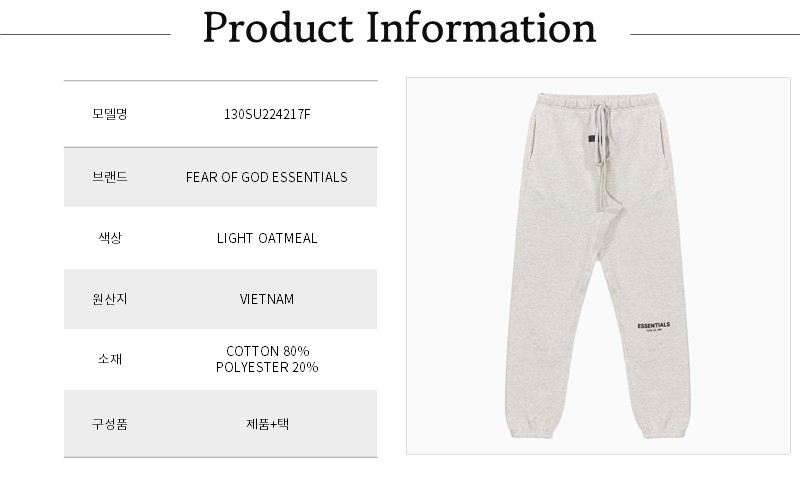This screenshot has height=491, width=800.
Task: Click the COTTON 80% text
Action: point(267,351)
